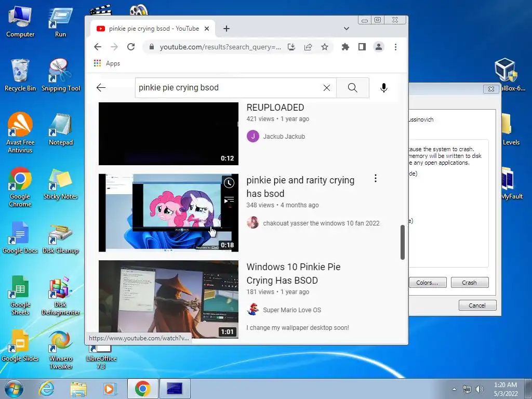Share this page via address bar icon
532x399 pixels.
pyautogui.click(x=308, y=47)
